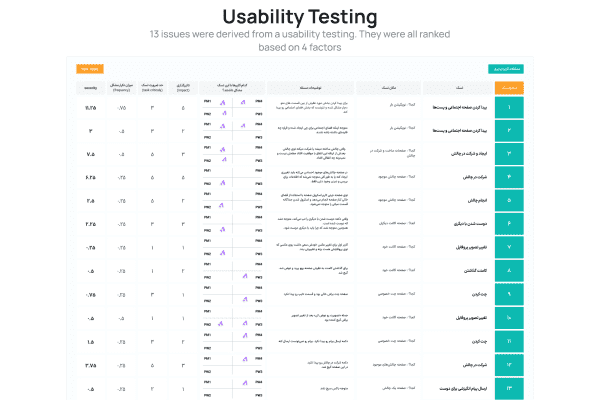Click the frequency value "۰.۷۵" in issue row 1
600x400 pixels.
[121, 108]
